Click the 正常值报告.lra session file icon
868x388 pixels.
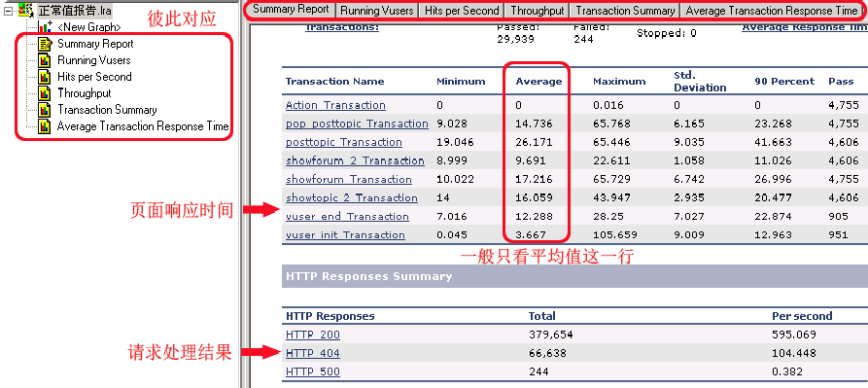26,10
